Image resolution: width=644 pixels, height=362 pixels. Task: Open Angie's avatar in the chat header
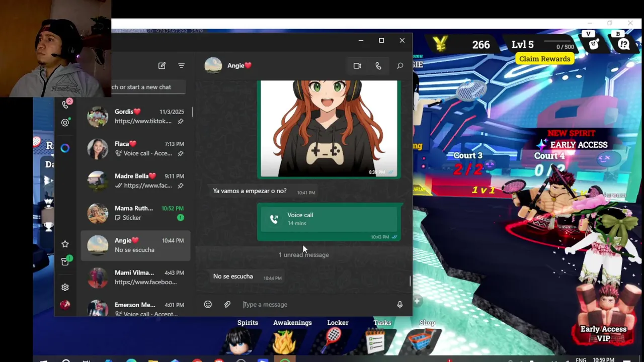[x=213, y=65]
